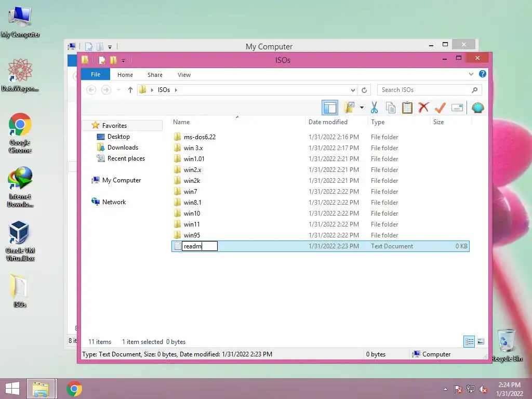Expand the address bar history dropdown
This screenshot has height=399, width=532.
pyautogui.click(x=353, y=90)
